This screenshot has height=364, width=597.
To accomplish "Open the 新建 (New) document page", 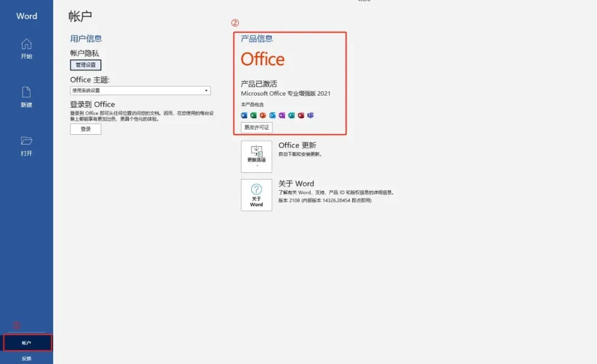I will click(27, 97).
